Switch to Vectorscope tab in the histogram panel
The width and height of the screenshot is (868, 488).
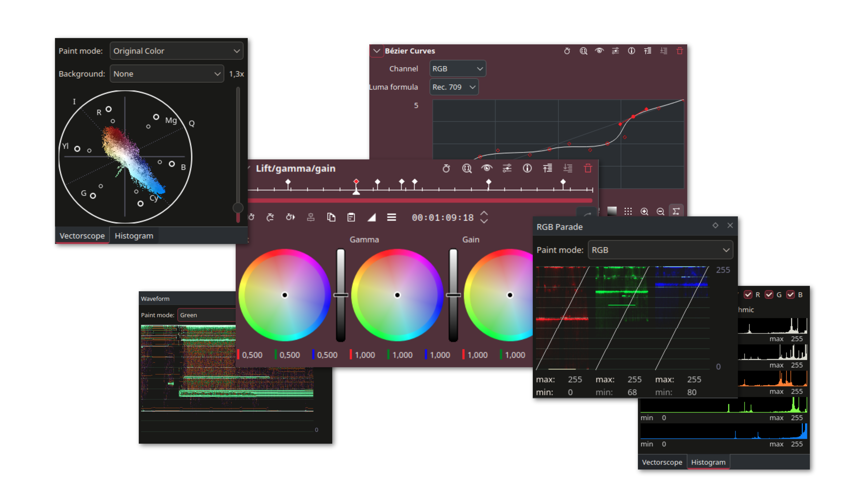[662, 462]
